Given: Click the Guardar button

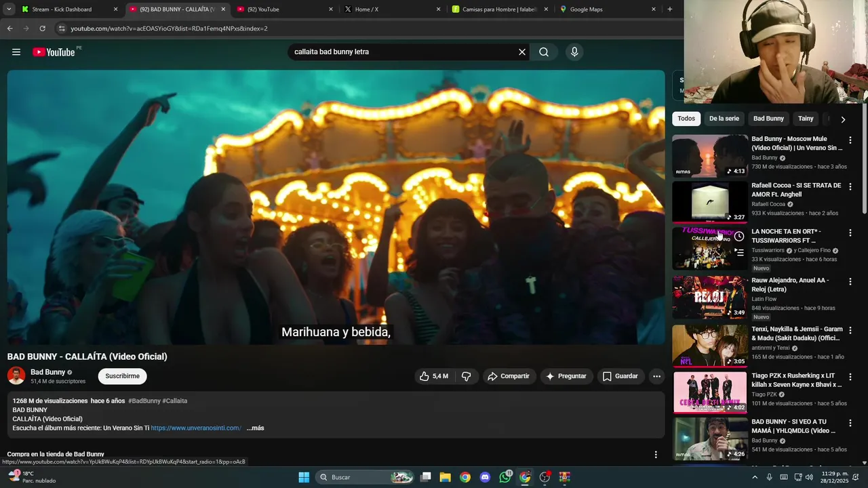Looking at the screenshot, I should (620, 376).
